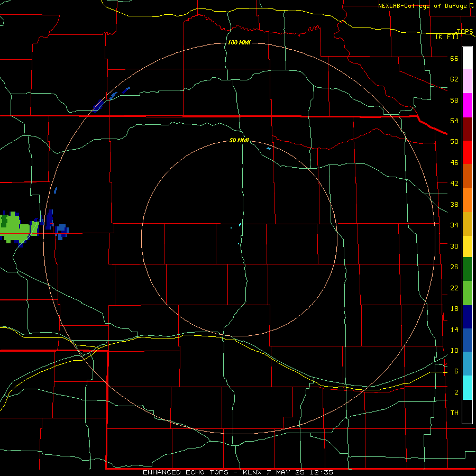The width and height of the screenshot is (476, 476).
Task: Click the navy blue legend swatch
Action: point(467,317)
